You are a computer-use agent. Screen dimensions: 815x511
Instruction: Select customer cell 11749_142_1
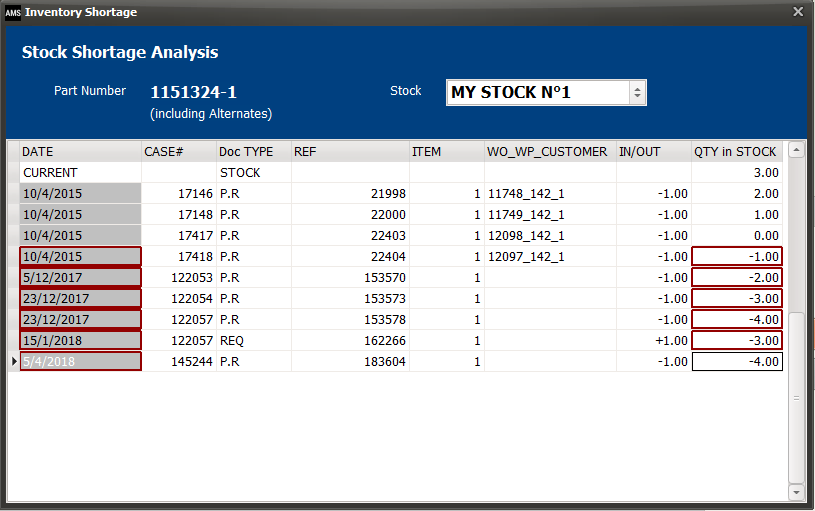pos(550,215)
